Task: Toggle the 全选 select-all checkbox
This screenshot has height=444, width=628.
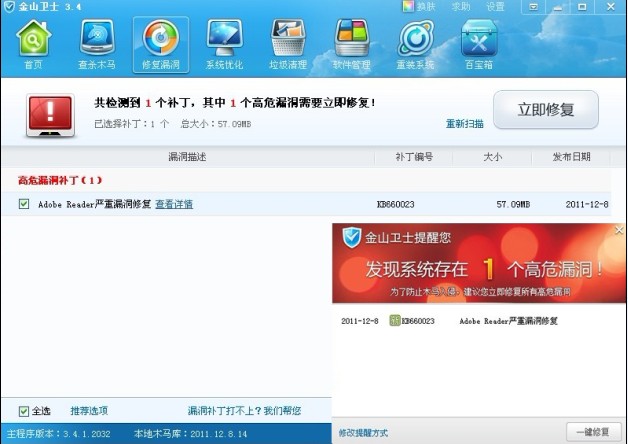Action: (x=24, y=411)
